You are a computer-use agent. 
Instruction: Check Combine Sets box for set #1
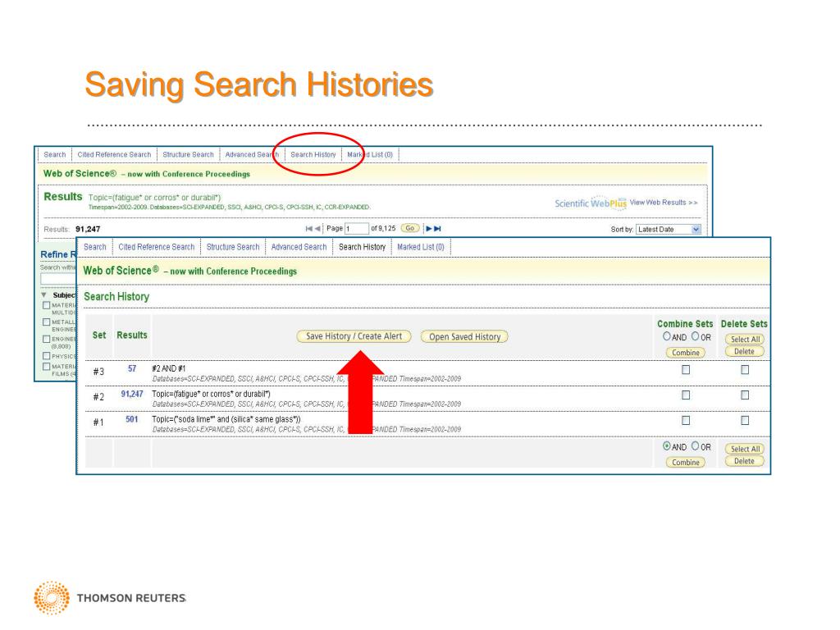(x=686, y=421)
